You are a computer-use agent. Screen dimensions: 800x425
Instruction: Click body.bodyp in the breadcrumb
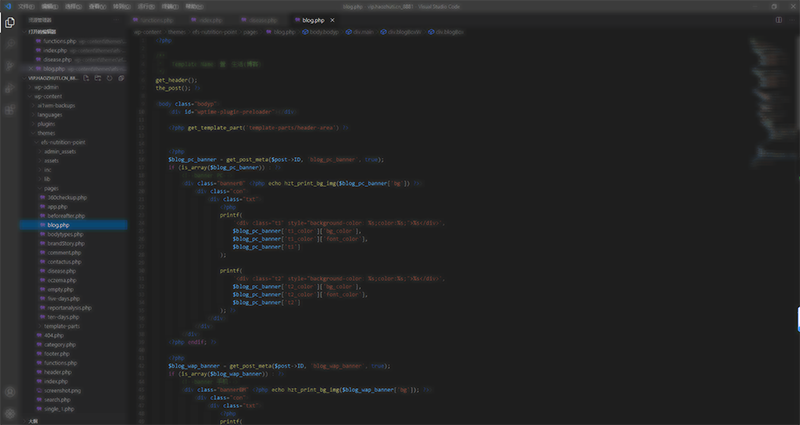click(320, 32)
